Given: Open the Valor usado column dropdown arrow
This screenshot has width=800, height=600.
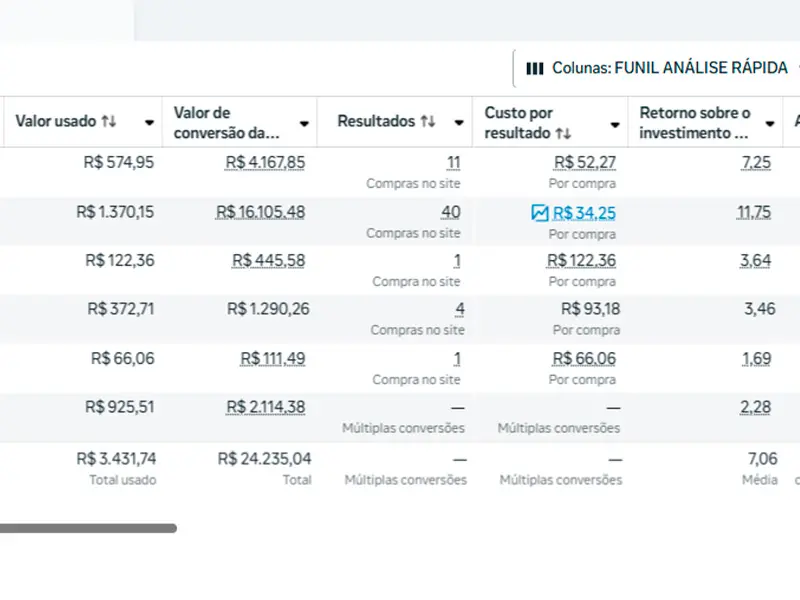Looking at the screenshot, I should (x=149, y=123).
